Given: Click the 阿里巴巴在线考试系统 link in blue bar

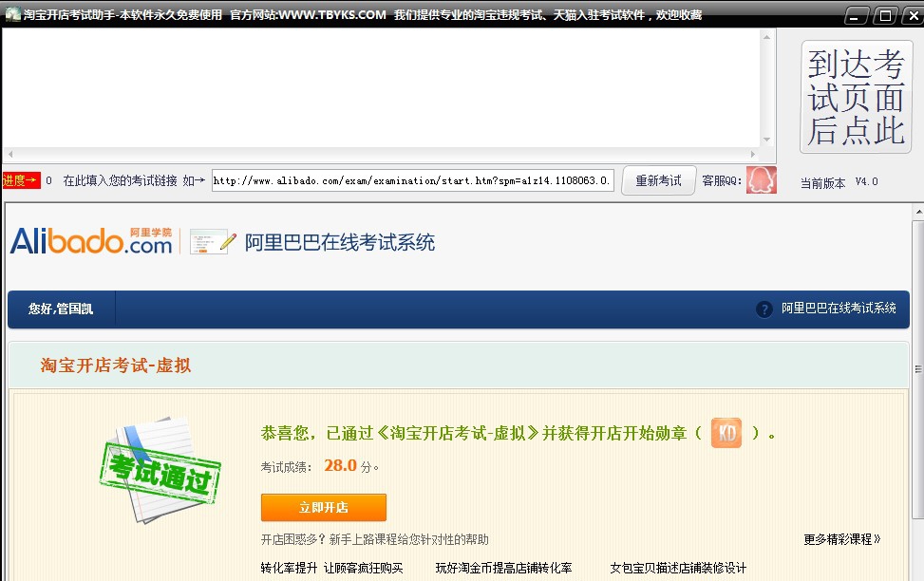Looking at the screenshot, I should [x=839, y=309].
